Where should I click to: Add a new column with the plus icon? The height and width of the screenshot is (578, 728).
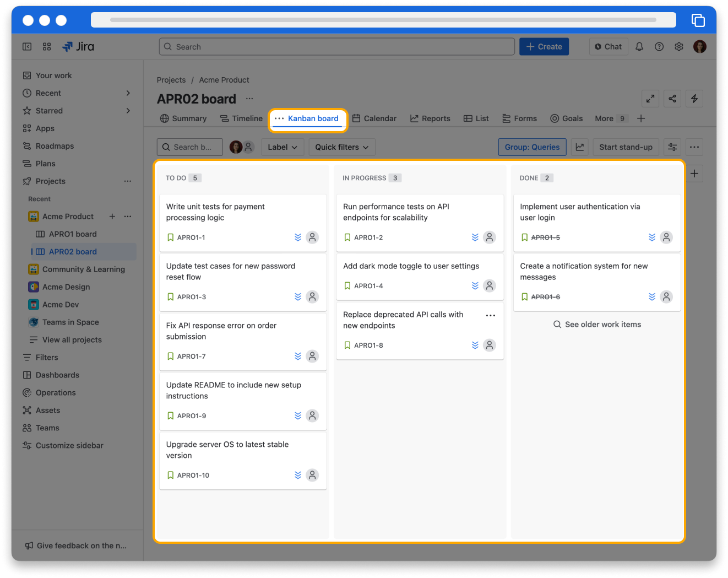(x=694, y=174)
